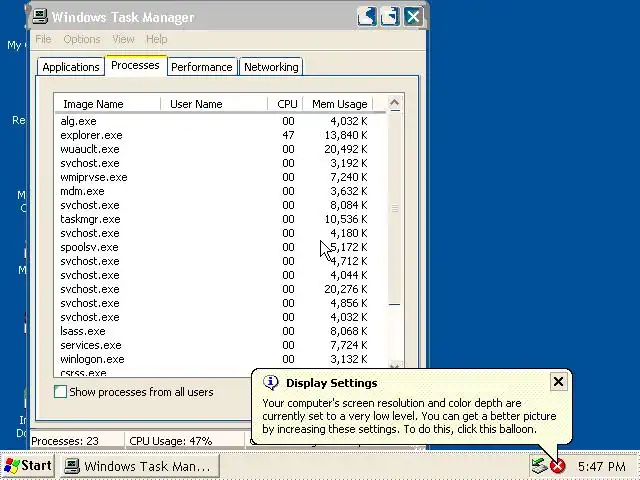Close the Windows Task Manager window

[413, 17]
